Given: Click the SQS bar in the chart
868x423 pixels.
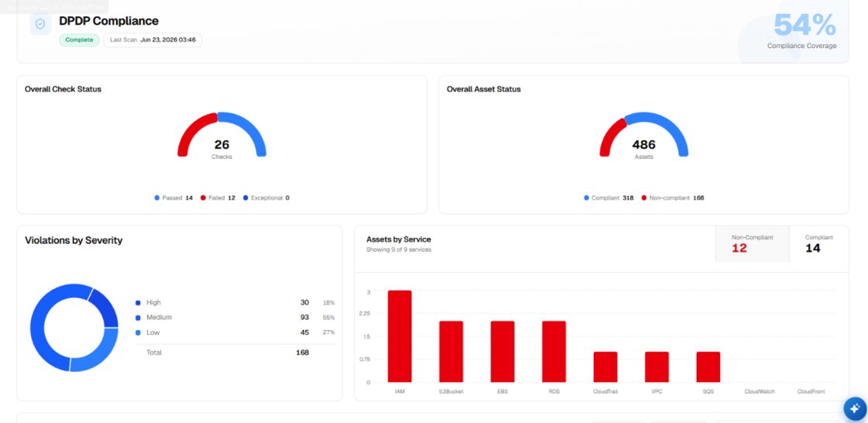Looking at the screenshot, I should coord(708,367).
